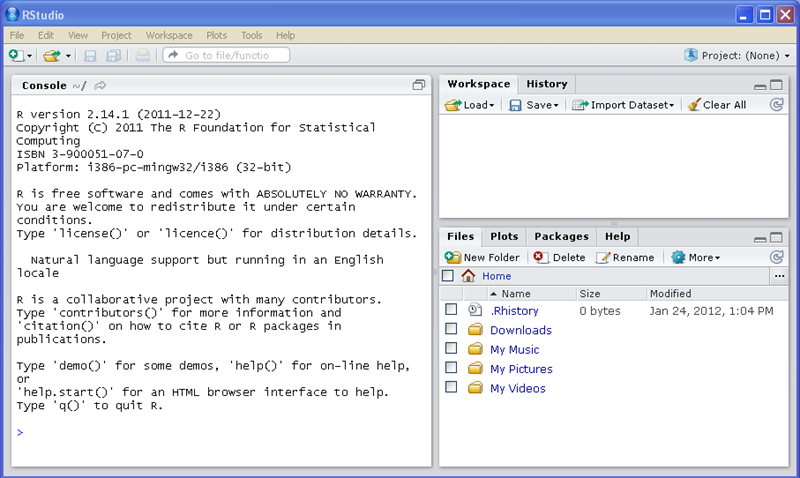The image size is (800, 478).
Task: Open the Project: (None) dropdown
Action: (x=738, y=56)
